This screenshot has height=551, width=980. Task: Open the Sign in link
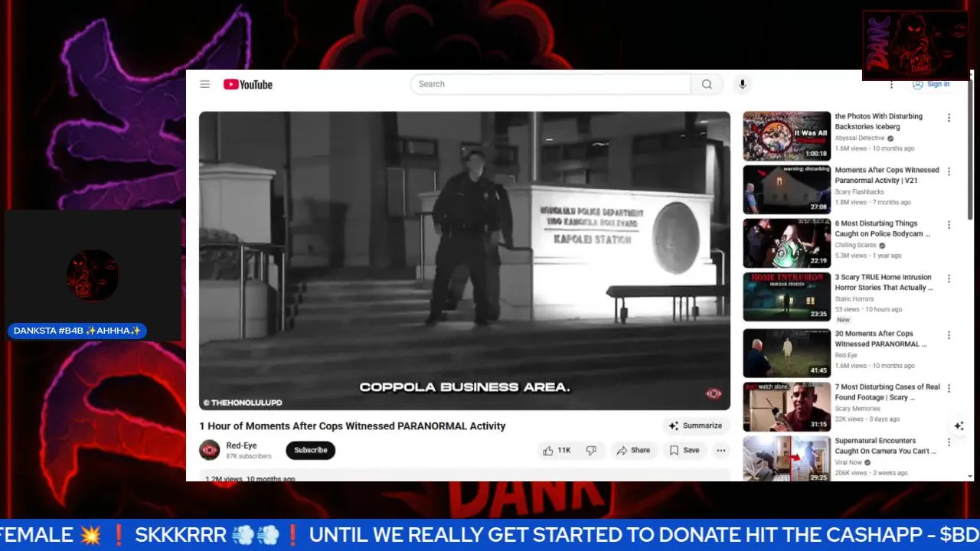tap(931, 84)
